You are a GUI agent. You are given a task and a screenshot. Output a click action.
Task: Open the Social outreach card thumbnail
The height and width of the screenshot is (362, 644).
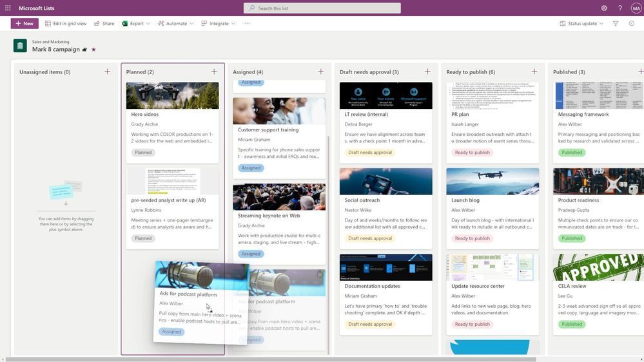click(x=386, y=182)
